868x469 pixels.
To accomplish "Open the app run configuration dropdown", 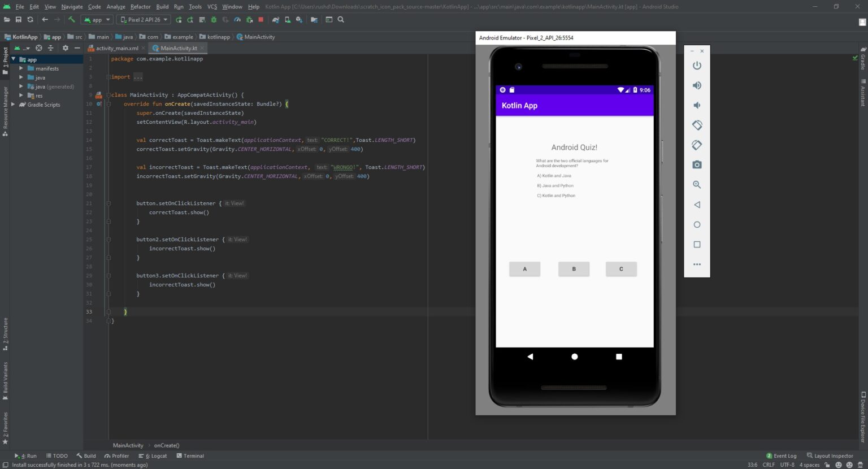I will point(97,20).
